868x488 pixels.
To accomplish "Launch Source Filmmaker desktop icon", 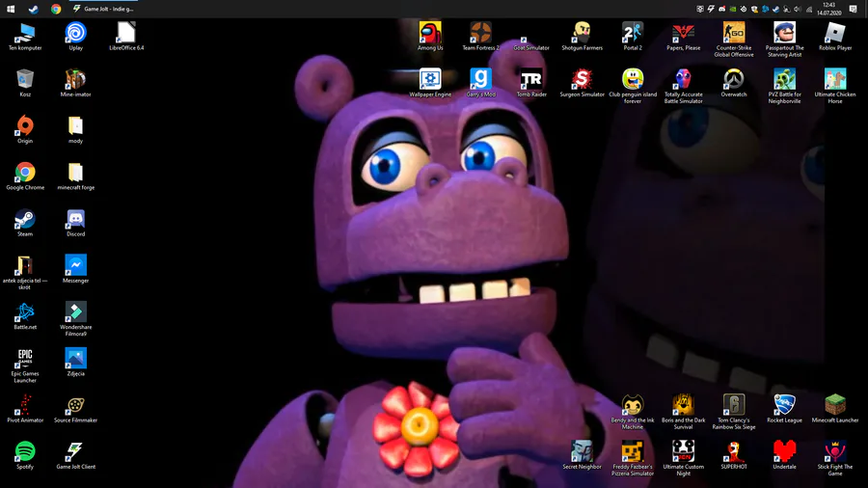I will pos(76,408).
